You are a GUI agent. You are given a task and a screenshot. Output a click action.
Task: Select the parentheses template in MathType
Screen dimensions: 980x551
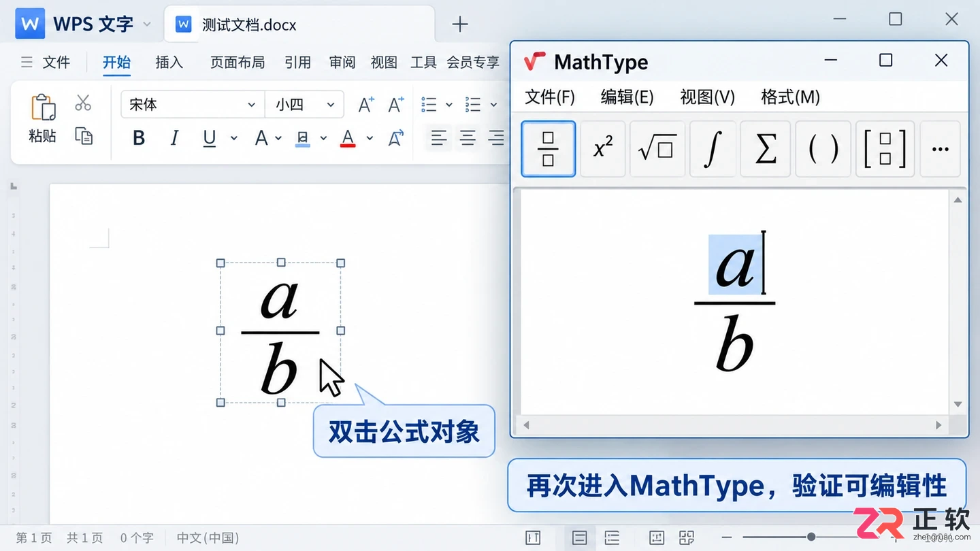(823, 149)
